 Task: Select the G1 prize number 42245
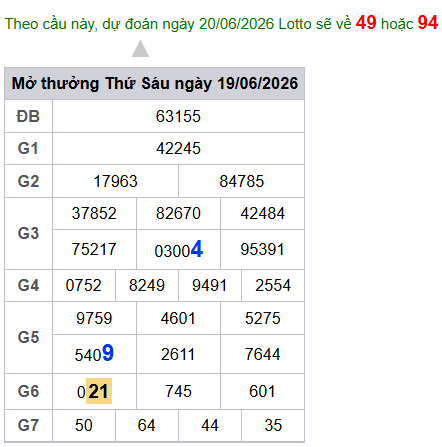click(178, 148)
